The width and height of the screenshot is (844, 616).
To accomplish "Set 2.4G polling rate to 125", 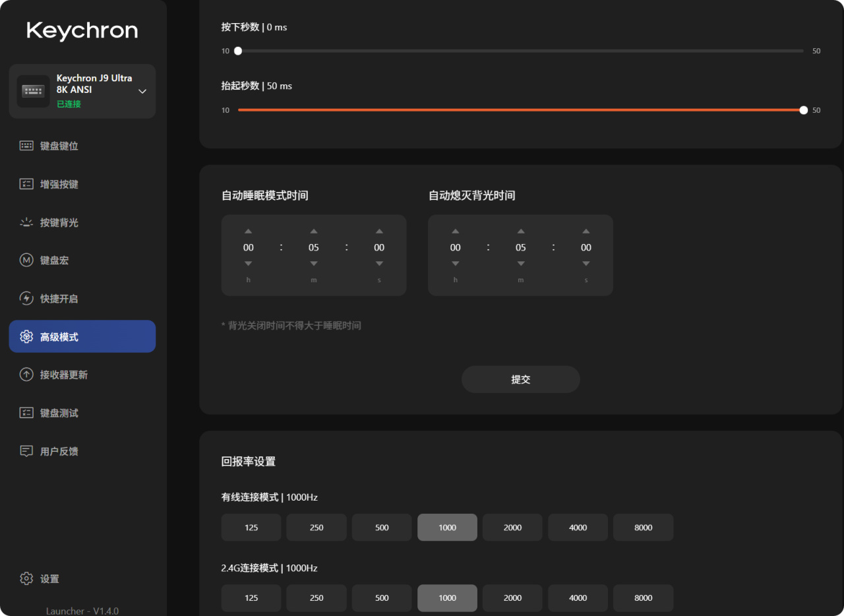I will 251,598.
